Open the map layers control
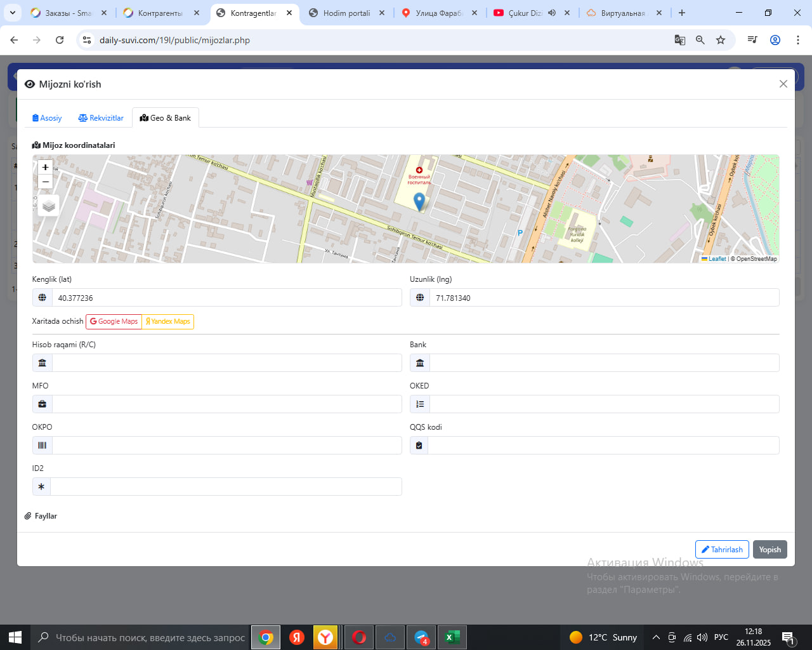Image resolution: width=812 pixels, height=650 pixels. tap(49, 206)
